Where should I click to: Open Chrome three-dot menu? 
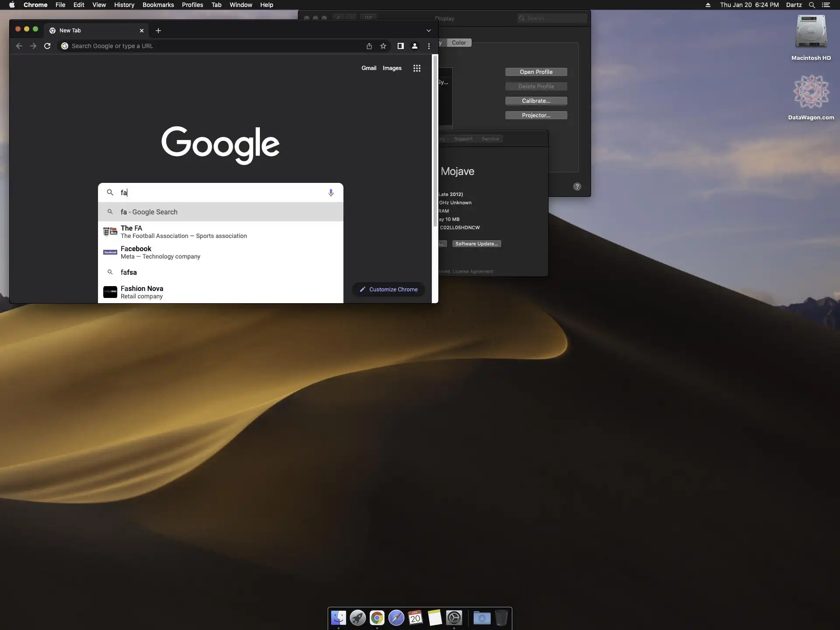click(429, 46)
